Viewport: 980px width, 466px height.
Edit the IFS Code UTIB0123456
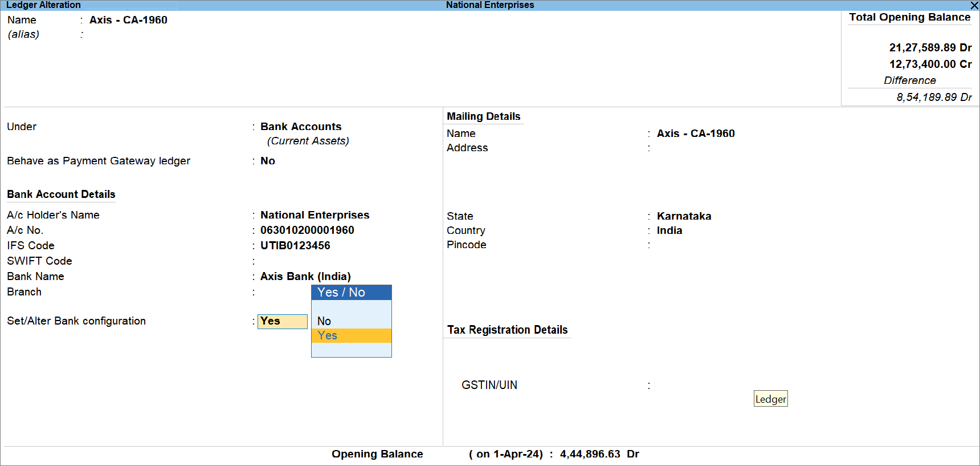(295, 246)
